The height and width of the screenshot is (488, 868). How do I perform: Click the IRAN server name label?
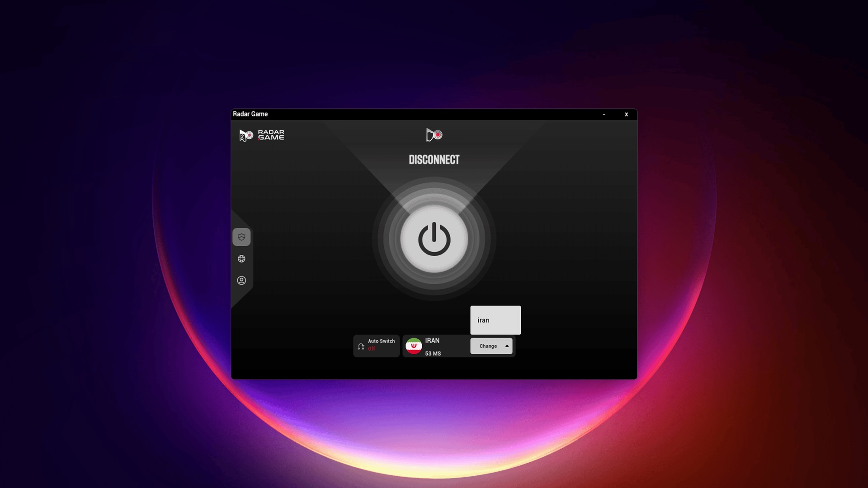(x=432, y=341)
